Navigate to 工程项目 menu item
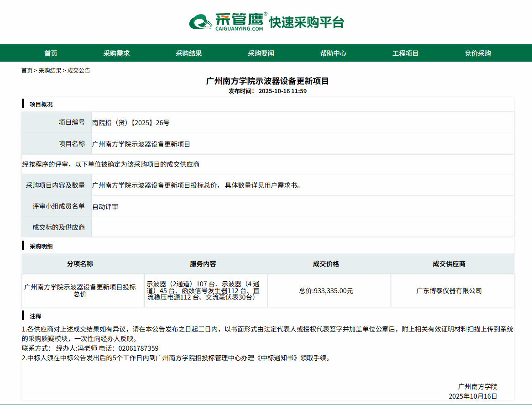 [x=405, y=53]
